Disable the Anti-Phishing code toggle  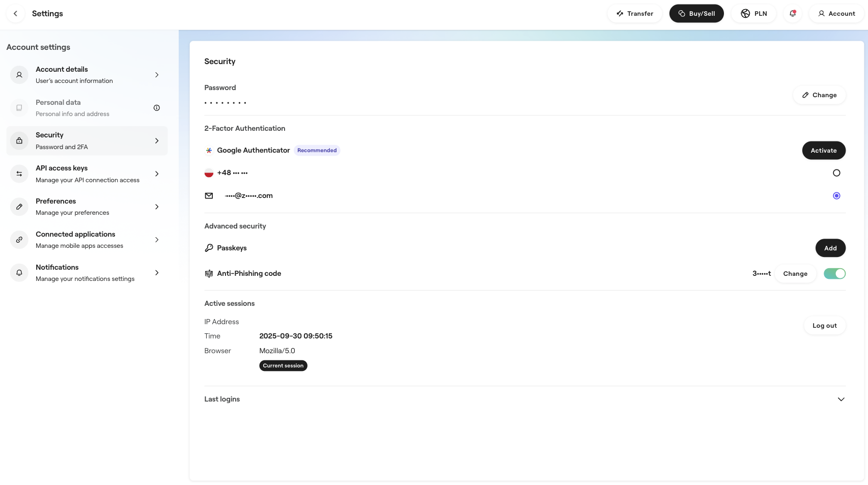(x=834, y=273)
